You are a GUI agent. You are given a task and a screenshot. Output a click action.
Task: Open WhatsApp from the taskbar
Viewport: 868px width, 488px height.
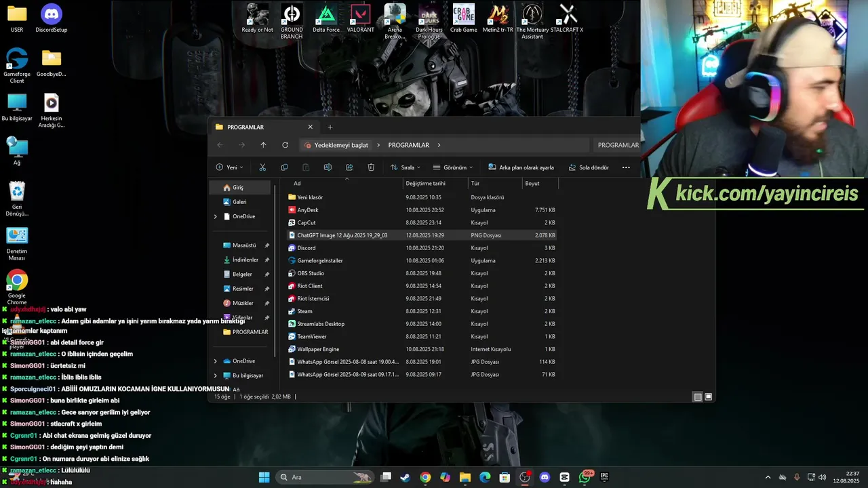585,477
